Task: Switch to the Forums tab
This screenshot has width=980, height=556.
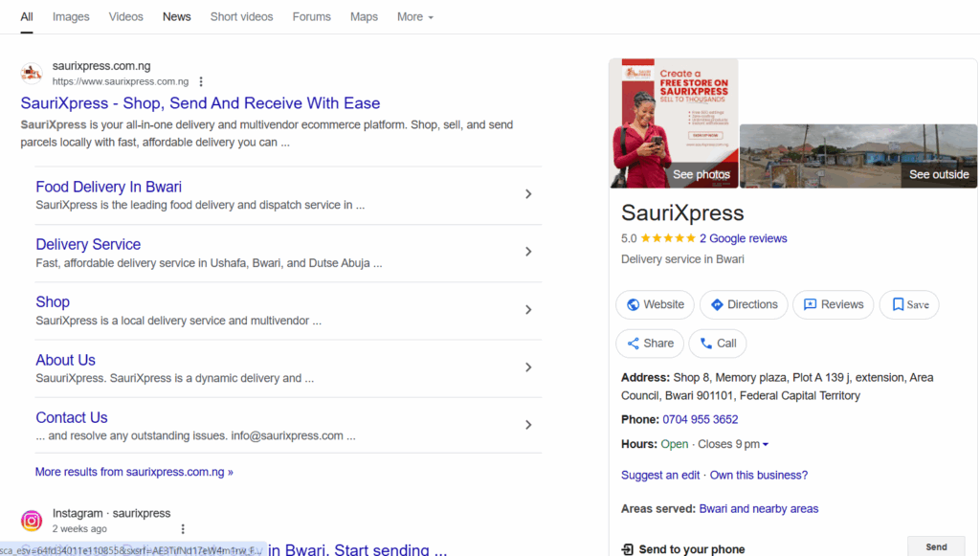Action: (x=311, y=17)
